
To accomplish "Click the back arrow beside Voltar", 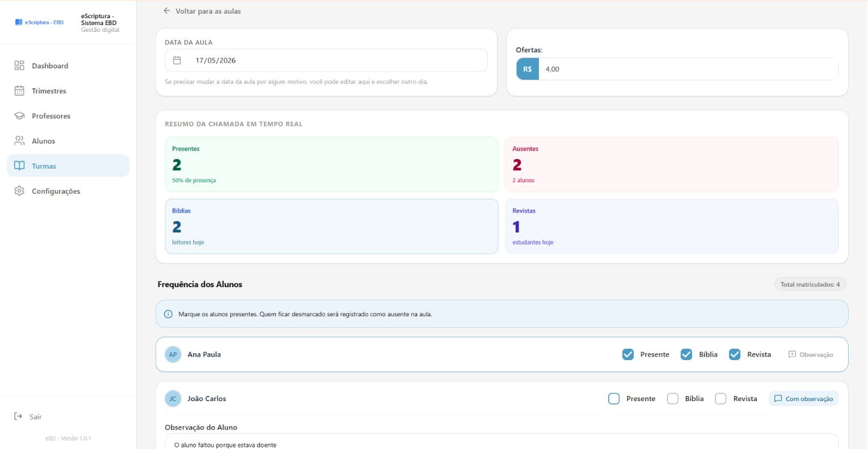I will pyautogui.click(x=166, y=11).
